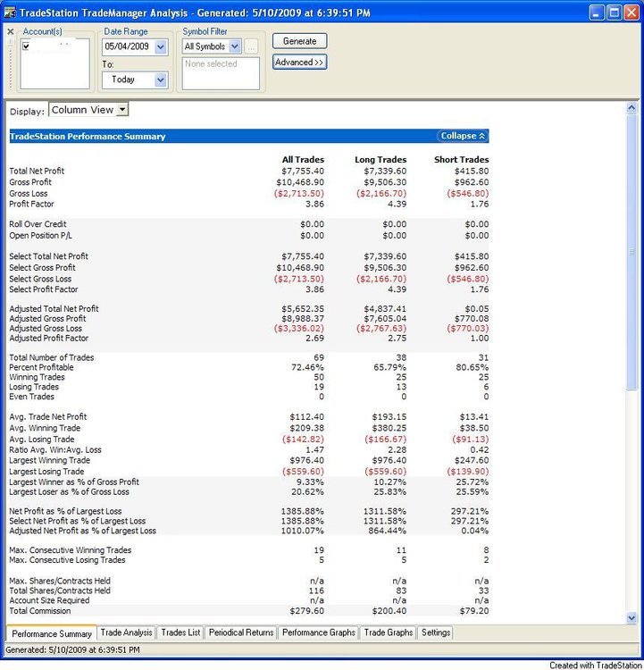Click the Long Trades column header
The image size is (644, 670).
[x=381, y=159]
